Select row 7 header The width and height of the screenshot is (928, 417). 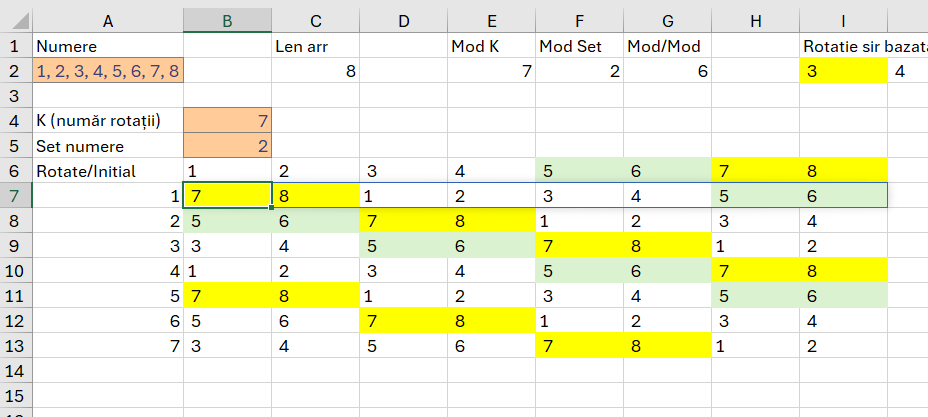click(14, 195)
